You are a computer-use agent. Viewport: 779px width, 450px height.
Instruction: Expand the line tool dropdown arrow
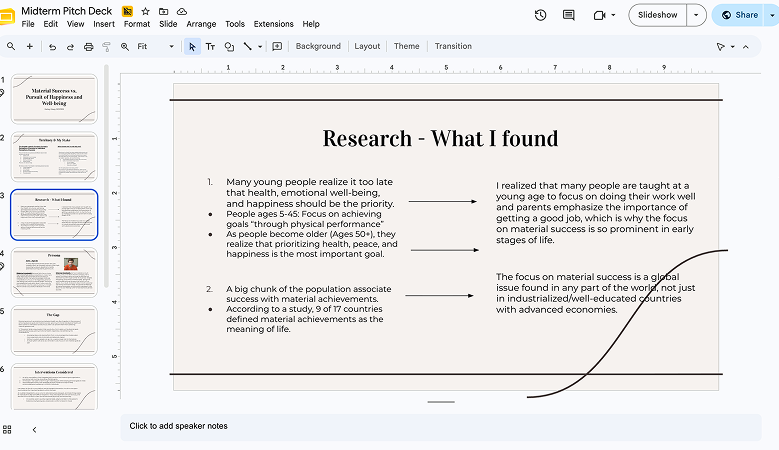click(x=260, y=47)
